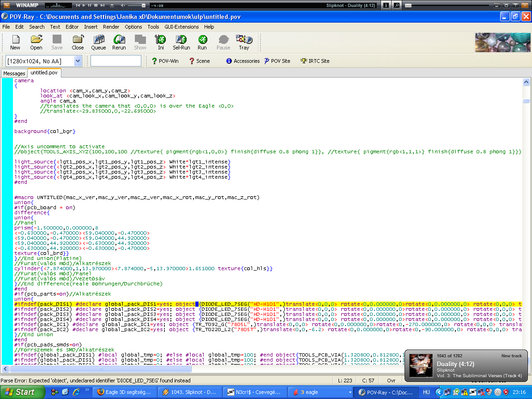Open the render Queue

point(98,42)
